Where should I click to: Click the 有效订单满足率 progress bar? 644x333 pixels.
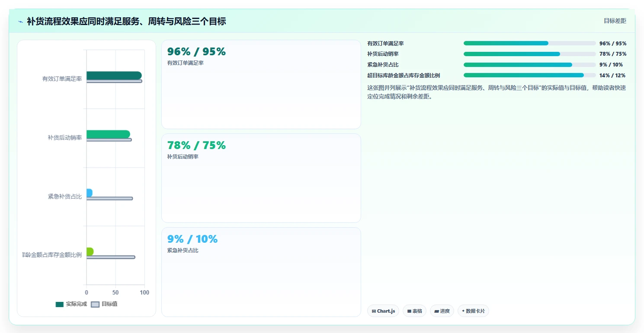(529, 43)
